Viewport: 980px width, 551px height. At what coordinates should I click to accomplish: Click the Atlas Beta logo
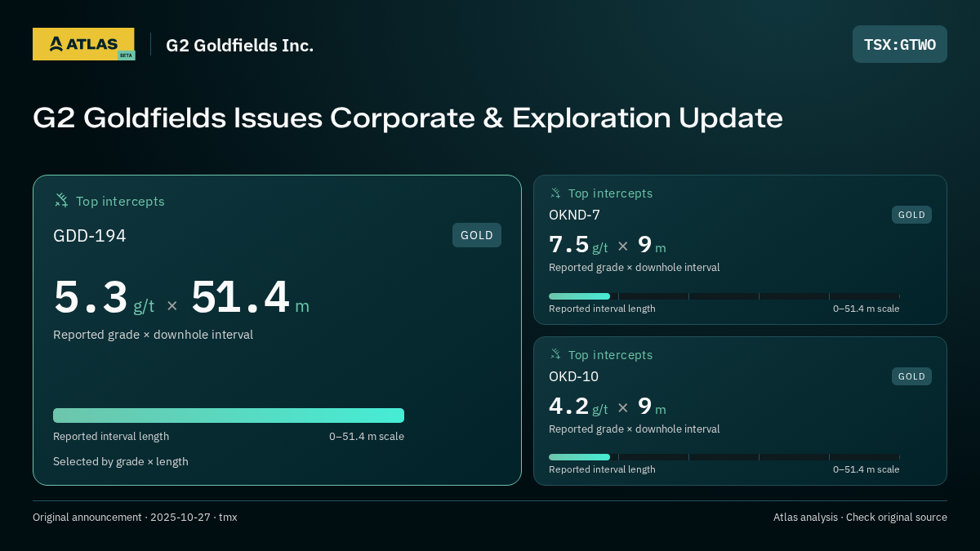pos(83,44)
